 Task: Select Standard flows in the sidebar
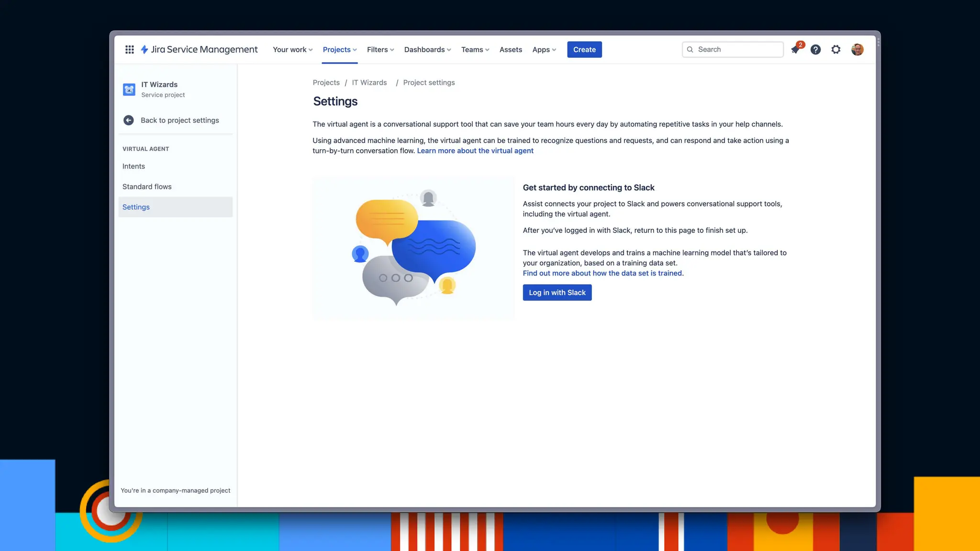tap(147, 187)
